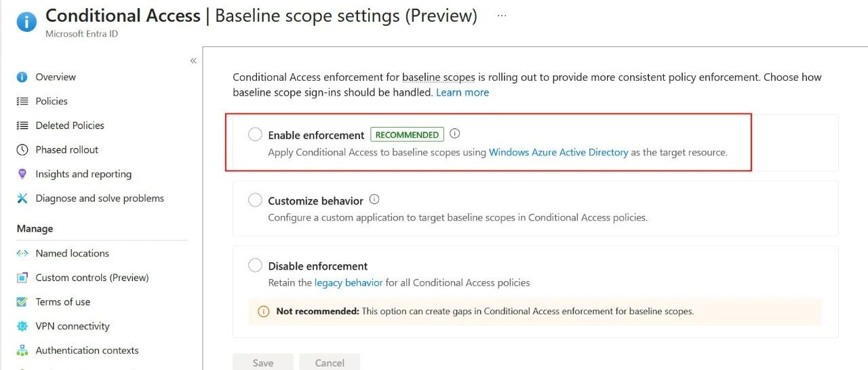868x370 pixels.
Task: Click info icon beside RECOMMENDED badge
Action: (455, 134)
